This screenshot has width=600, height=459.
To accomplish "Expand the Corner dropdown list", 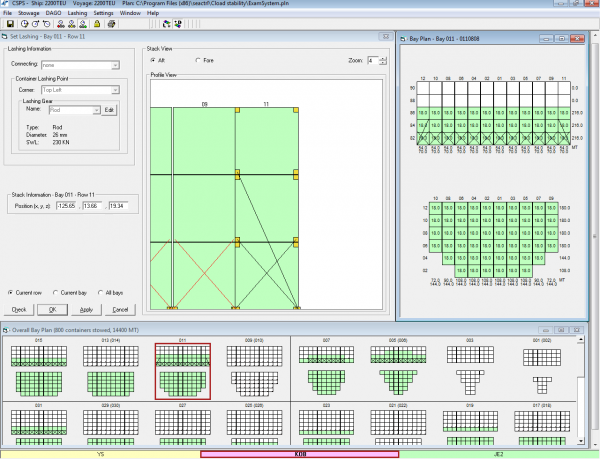I will [x=116, y=88].
